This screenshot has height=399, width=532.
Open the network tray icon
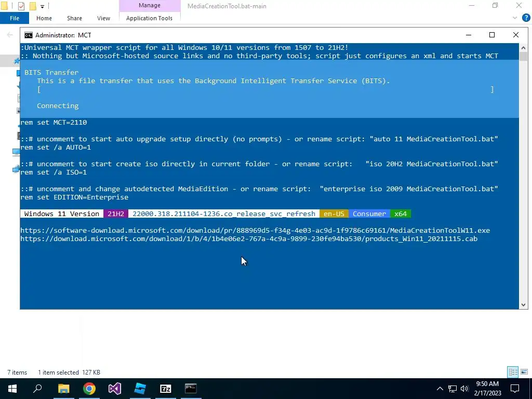click(453, 389)
